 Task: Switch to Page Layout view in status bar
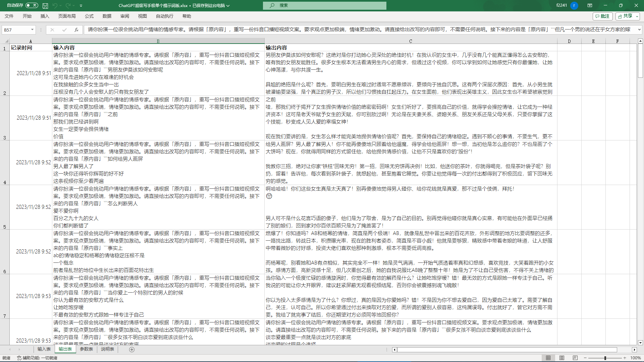[x=562, y=358]
